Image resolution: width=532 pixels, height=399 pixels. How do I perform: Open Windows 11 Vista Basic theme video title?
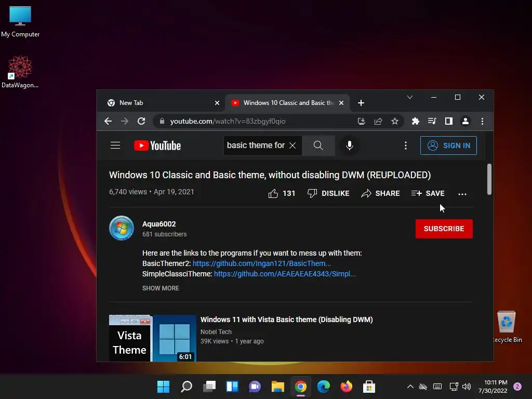[x=286, y=320]
